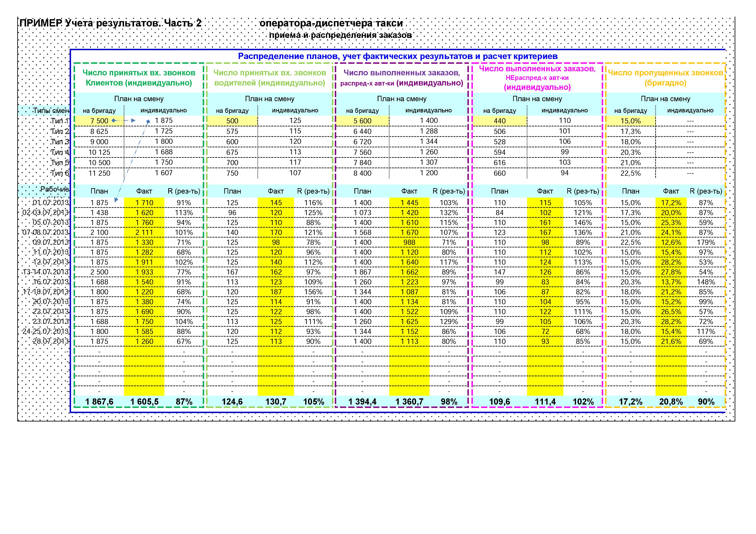This screenshot has width=756, height=534.
Task: Click the yellow fact cell '2 111'
Action: point(144,232)
